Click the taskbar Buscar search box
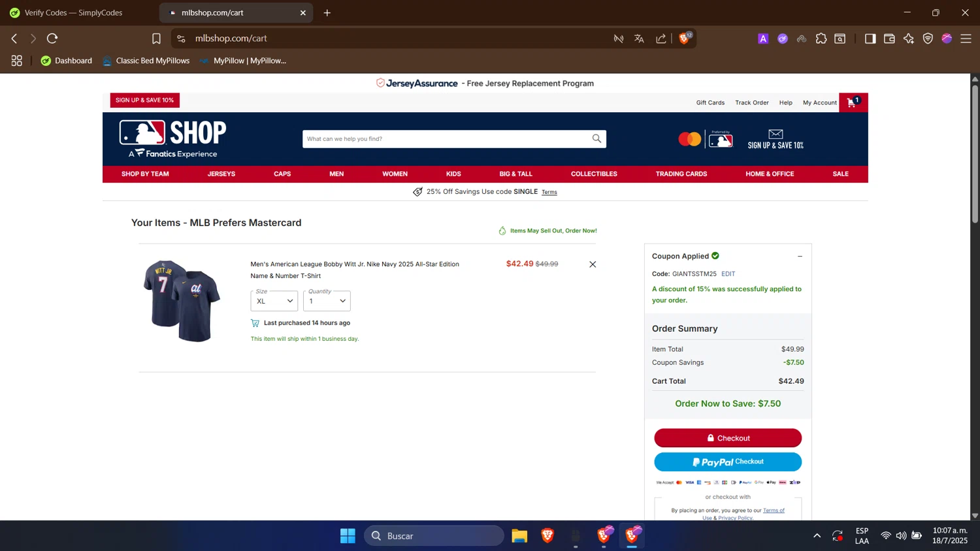Viewport: 980px width, 551px height. 434,536
